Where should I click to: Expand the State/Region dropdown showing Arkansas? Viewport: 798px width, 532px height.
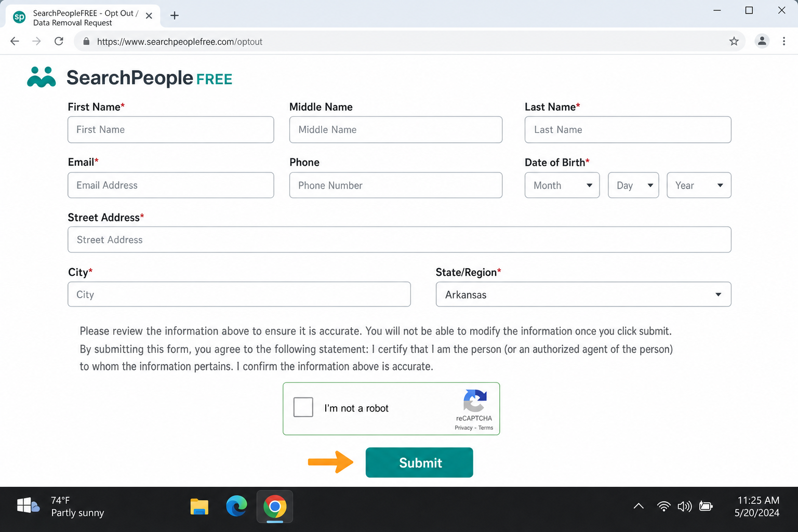583,295
